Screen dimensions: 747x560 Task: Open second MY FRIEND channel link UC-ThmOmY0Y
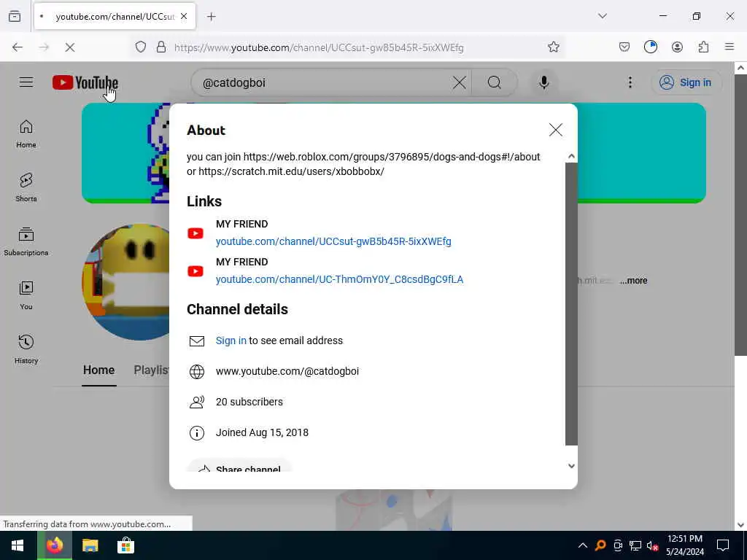(339, 279)
